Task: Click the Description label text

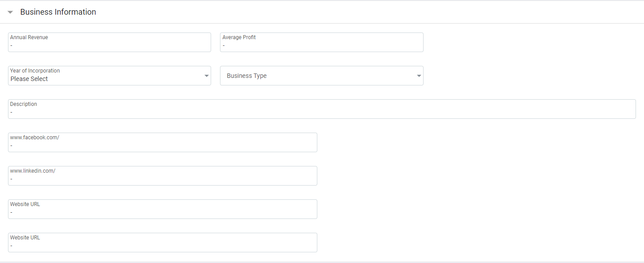Action: pyautogui.click(x=24, y=104)
